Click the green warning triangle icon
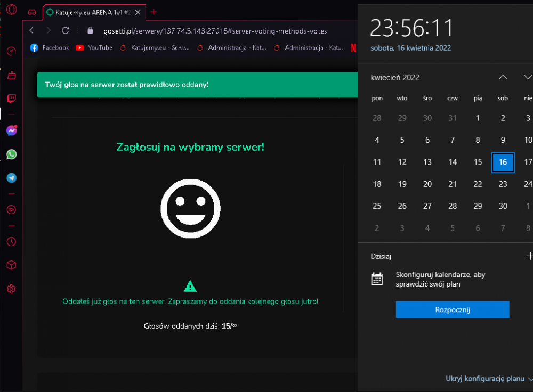533x392 pixels. tap(190, 286)
